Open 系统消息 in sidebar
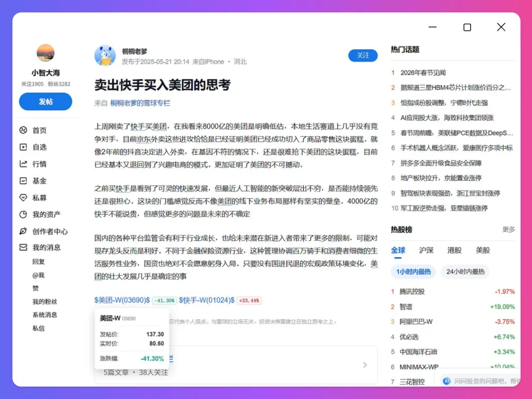The width and height of the screenshot is (532, 399). pos(45,315)
